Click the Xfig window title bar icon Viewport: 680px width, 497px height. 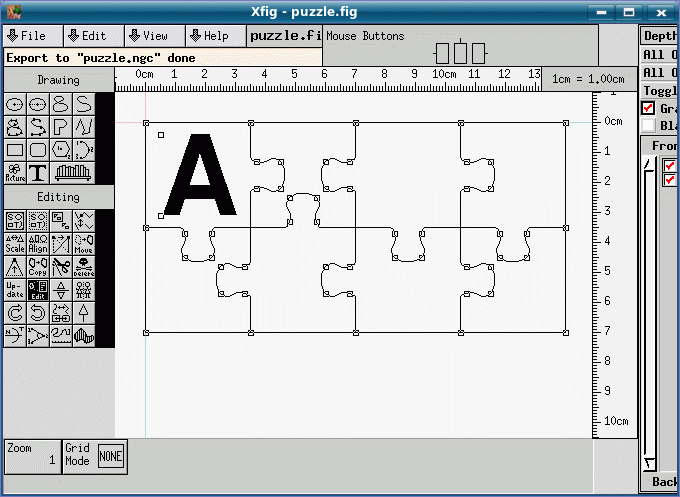[13, 12]
